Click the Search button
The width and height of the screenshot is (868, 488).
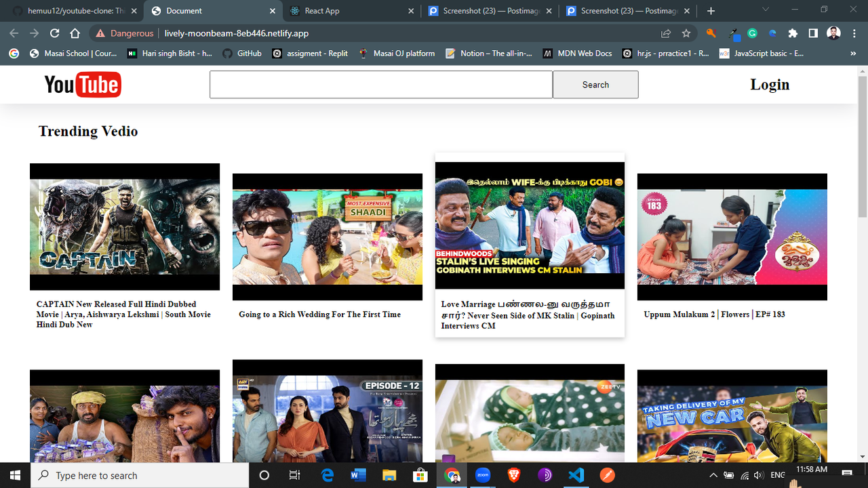point(595,85)
